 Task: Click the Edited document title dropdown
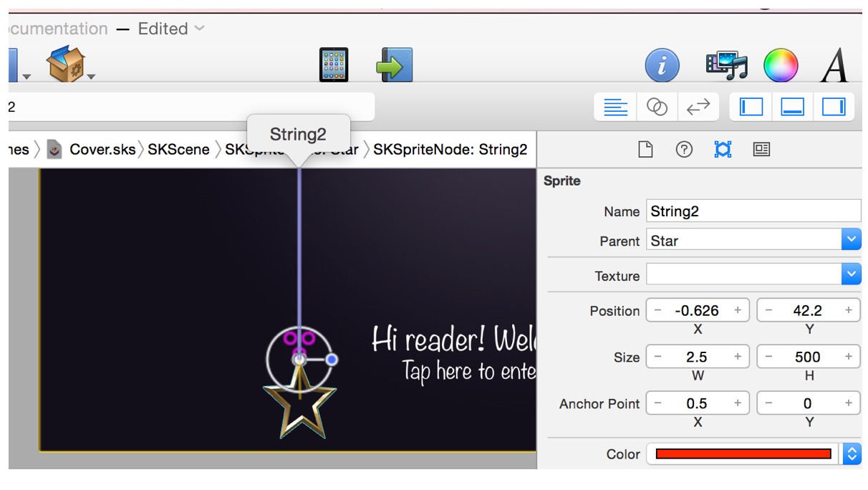(171, 29)
